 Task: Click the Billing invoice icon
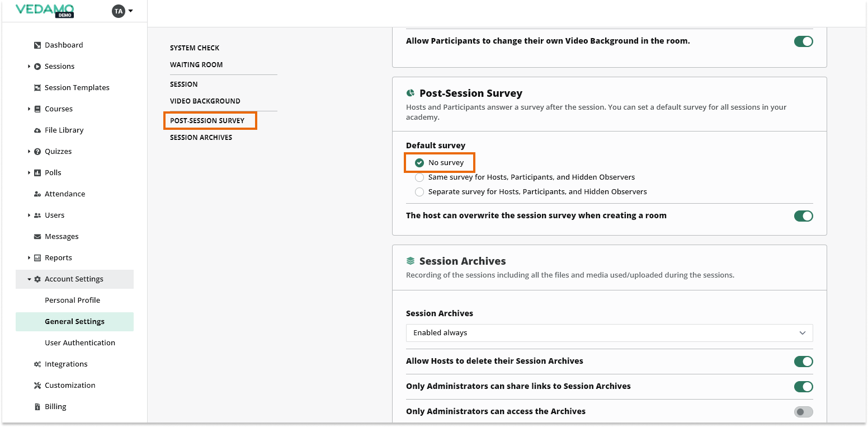[x=37, y=407]
